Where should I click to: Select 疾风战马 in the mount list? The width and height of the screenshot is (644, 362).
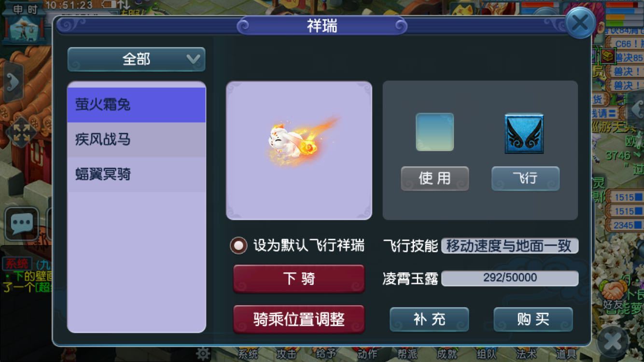137,139
